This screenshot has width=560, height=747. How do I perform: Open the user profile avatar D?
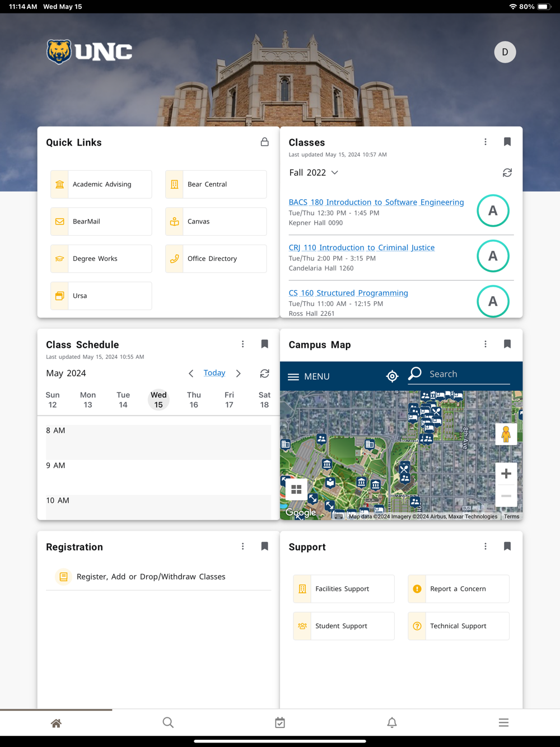pos(505,52)
